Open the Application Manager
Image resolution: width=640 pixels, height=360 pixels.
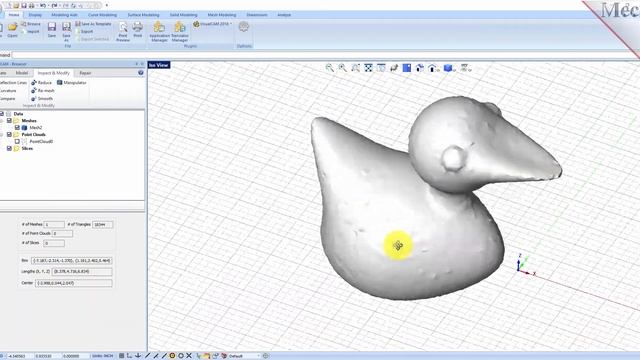[x=159, y=31]
